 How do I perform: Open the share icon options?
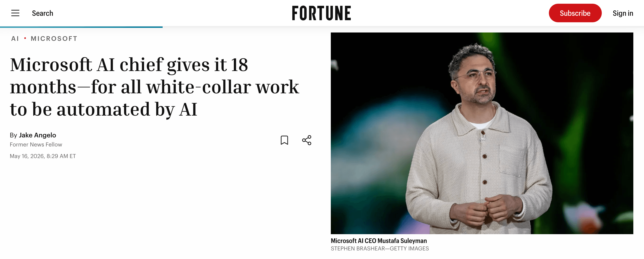click(x=306, y=140)
